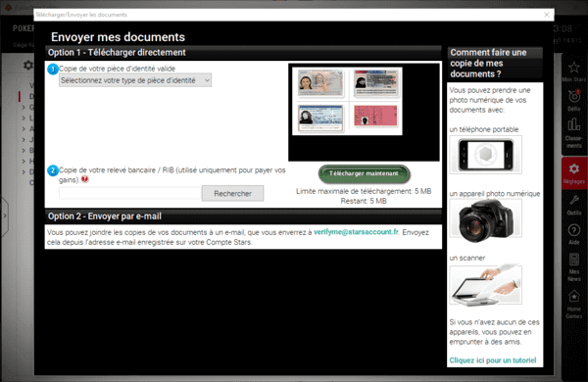Expand the background tree row starting with 'A'
The height and width of the screenshot is (382, 588).
pos(24,129)
